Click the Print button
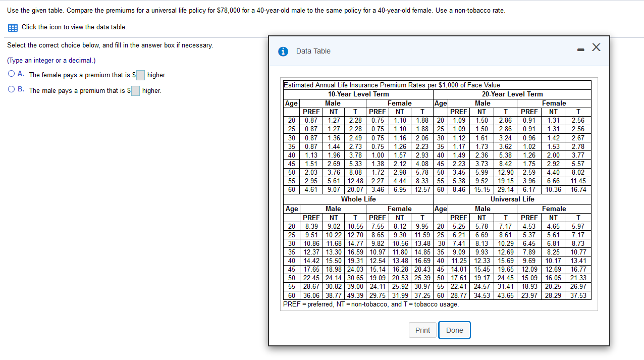Screen dimensions: 644x360 [422, 330]
